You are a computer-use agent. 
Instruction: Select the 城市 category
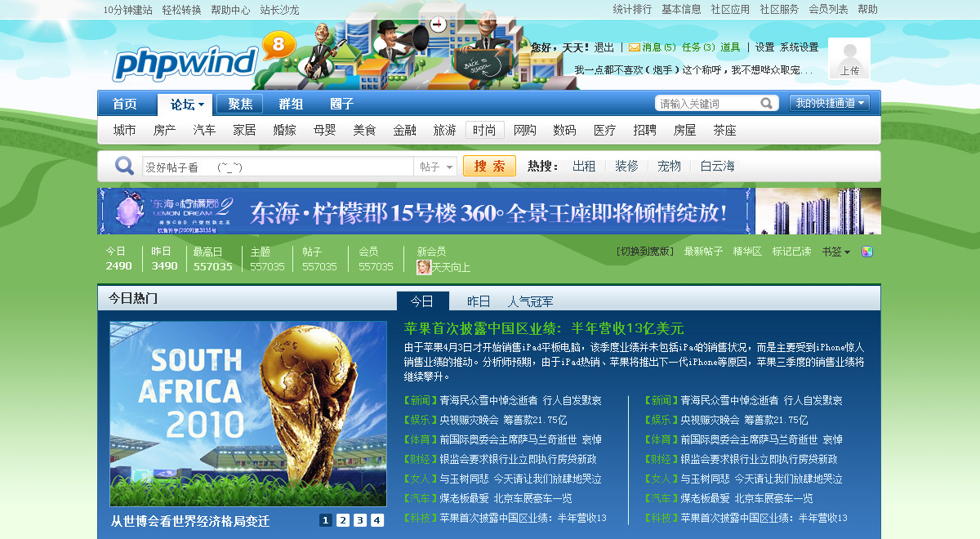tap(125, 131)
